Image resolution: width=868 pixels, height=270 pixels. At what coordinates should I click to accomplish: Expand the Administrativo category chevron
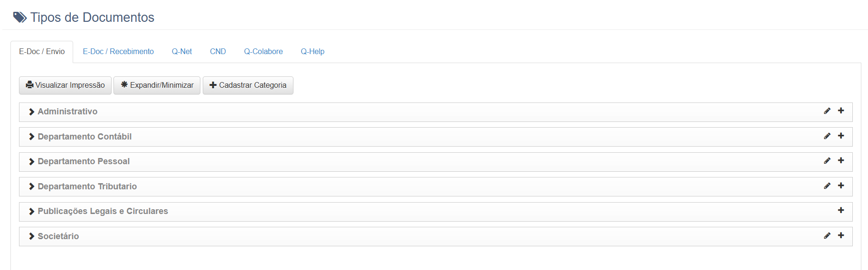point(32,112)
